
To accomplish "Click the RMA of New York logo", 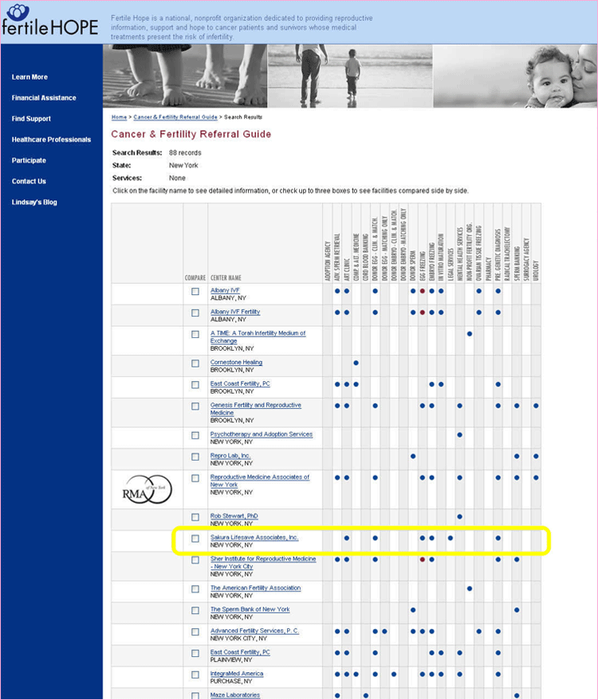I will [147, 488].
